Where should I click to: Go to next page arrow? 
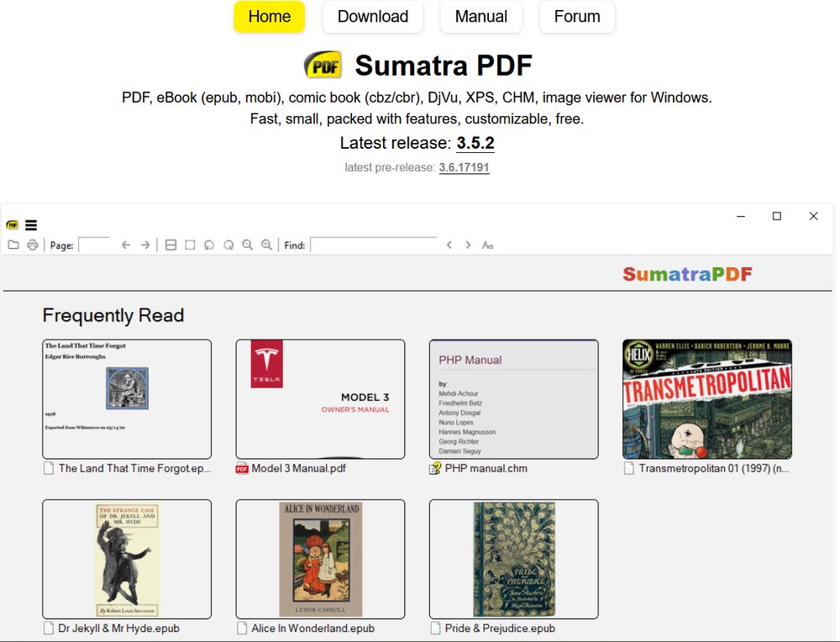pyautogui.click(x=145, y=245)
